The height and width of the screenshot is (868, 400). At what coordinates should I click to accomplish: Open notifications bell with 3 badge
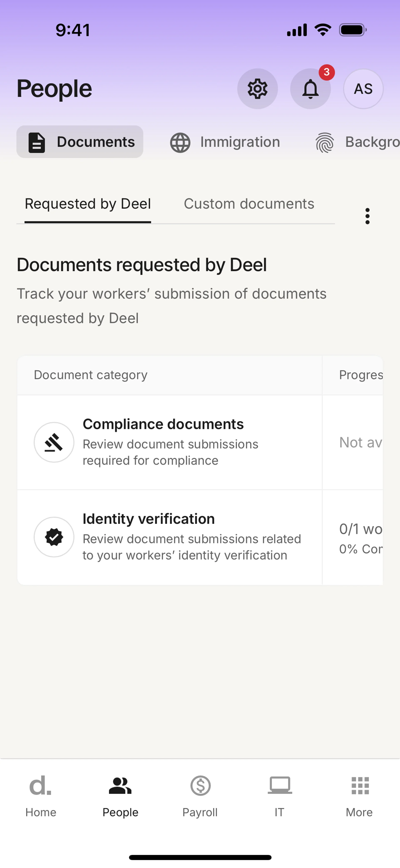point(310,89)
